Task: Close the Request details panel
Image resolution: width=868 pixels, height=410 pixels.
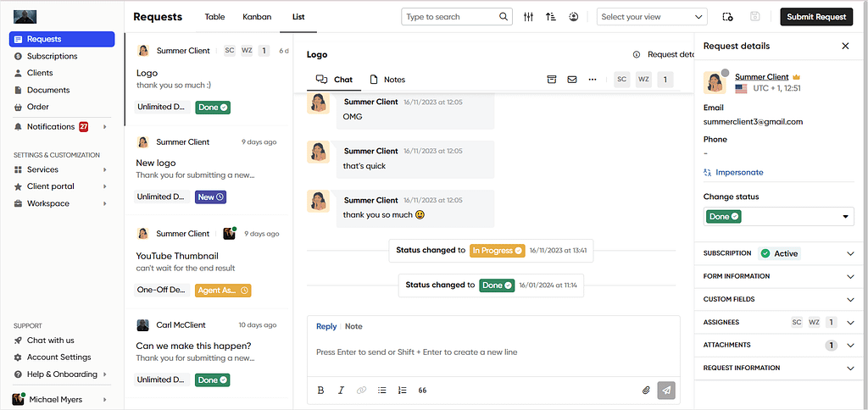Action: (x=845, y=46)
